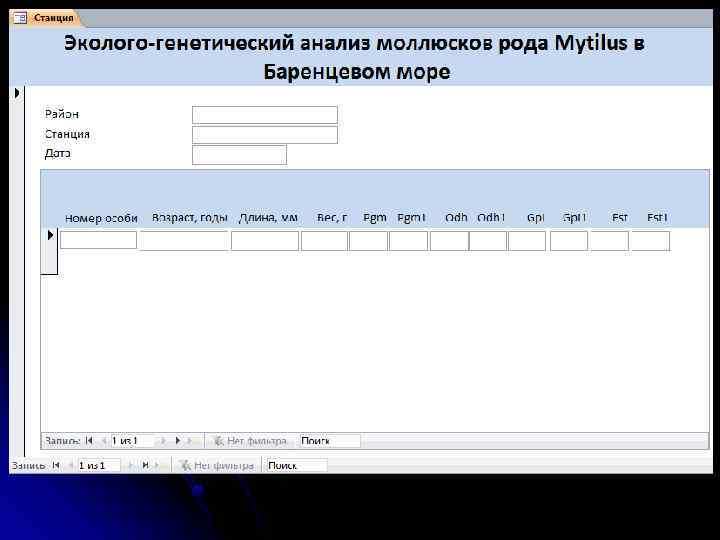Image resolution: width=720 pixels, height=540 pixels.
Task: Go to first record in subform navigation
Action: tap(89, 441)
